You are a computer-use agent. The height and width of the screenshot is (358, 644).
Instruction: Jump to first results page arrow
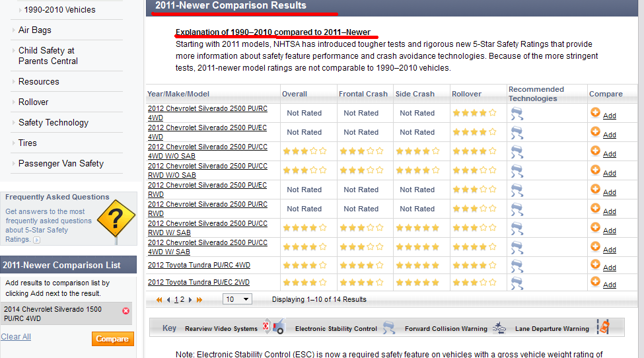(x=159, y=300)
